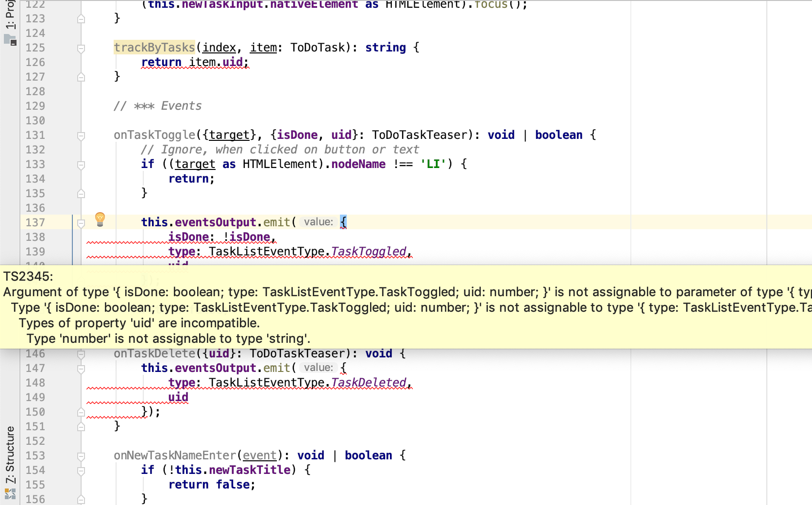Click the eventsOutput property on line 137

(215, 222)
